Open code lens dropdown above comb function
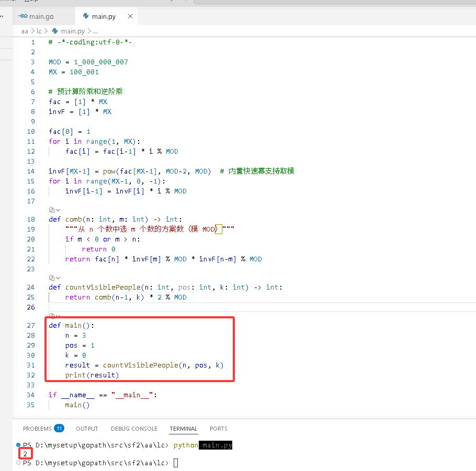 pyautogui.click(x=54, y=210)
